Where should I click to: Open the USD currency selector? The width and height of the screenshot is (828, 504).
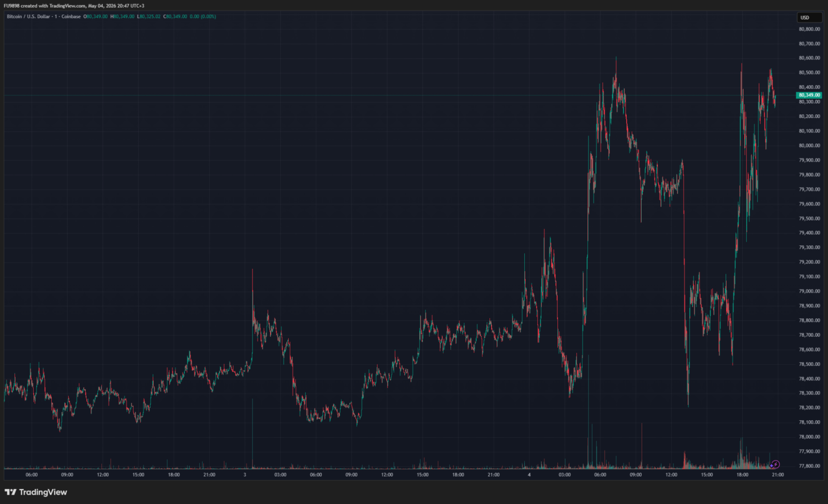pos(809,18)
